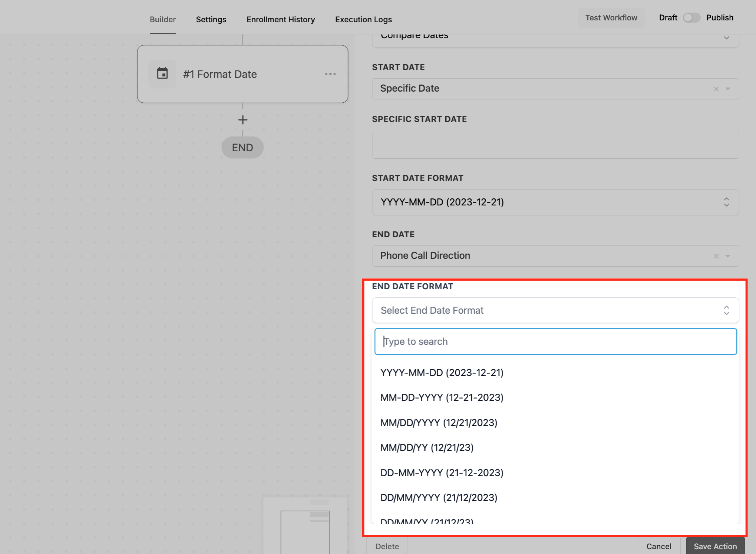Click the Type to search field
Viewport: 756px width, 554px height.
[555, 342]
